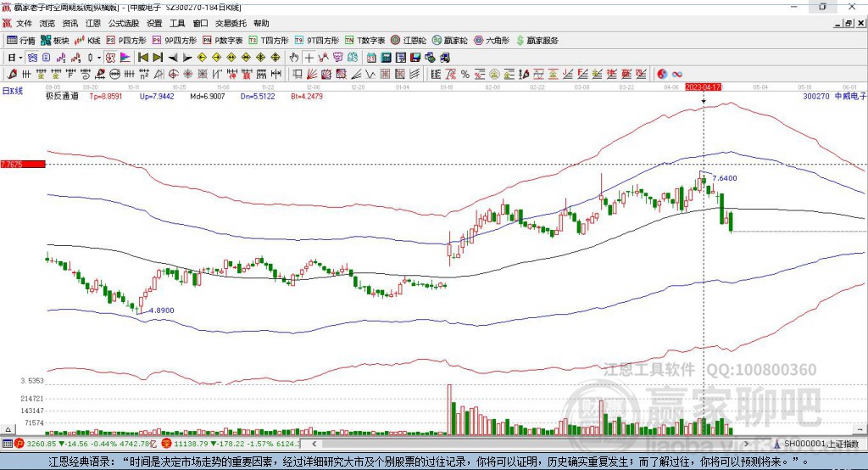Click the yin-yang icon in the toolbar
Screen dimensions: 868x470
pos(662,75)
